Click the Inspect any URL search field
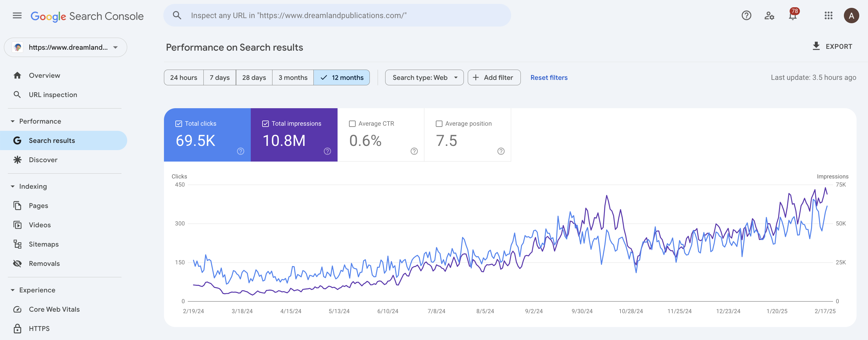The image size is (868, 340). point(337,15)
